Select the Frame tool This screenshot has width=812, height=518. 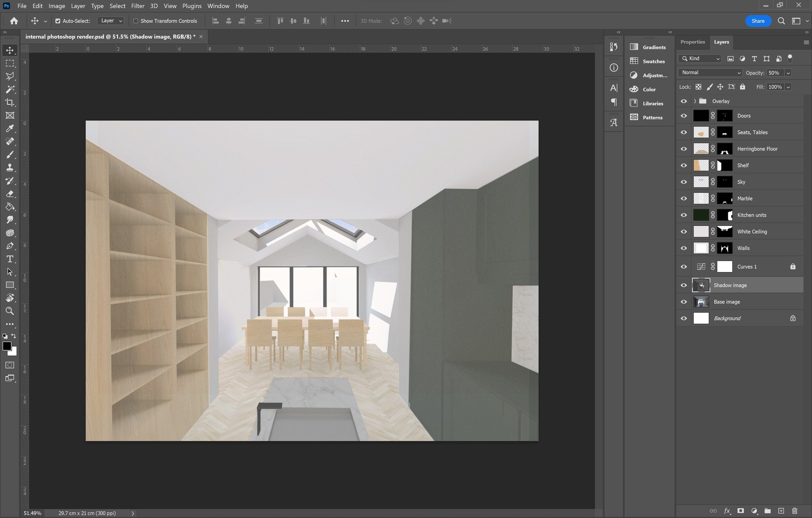[10, 115]
